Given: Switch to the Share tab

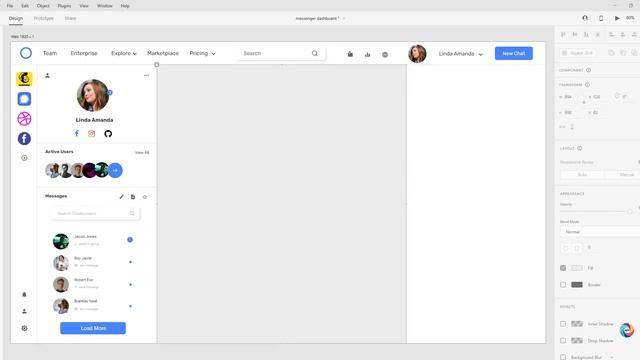Looking at the screenshot, I should tap(70, 18).
